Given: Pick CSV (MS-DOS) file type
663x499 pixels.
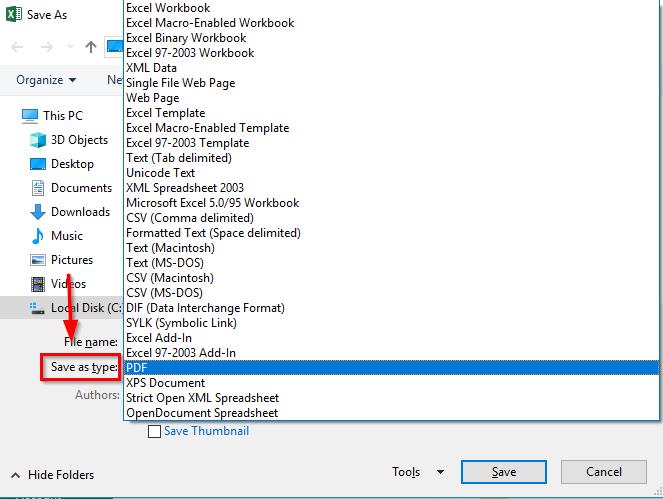Looking at the screenshot, I should 392,293.
